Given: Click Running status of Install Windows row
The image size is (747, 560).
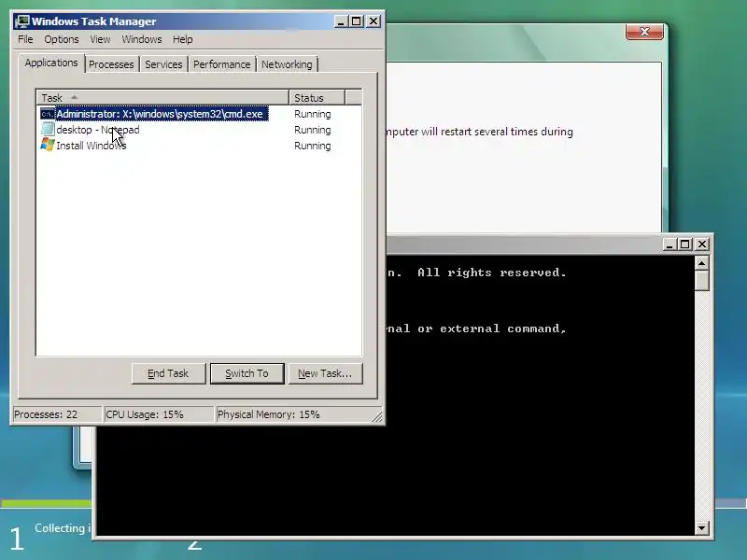Looking at the screenshot, I should [x=313, y=146].
